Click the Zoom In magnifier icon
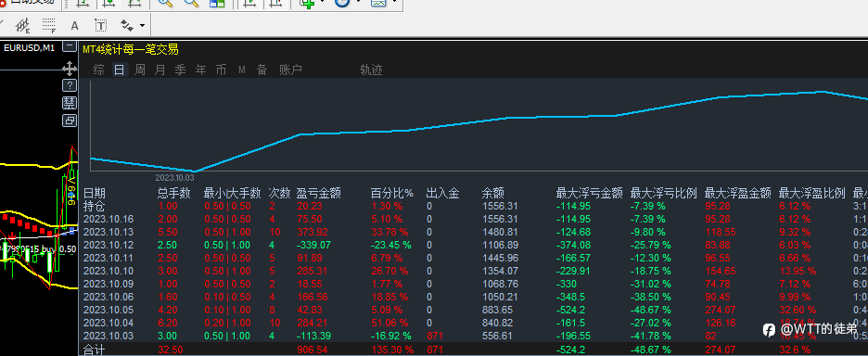Viewport: 868px width, 356px height. point(165,3)
